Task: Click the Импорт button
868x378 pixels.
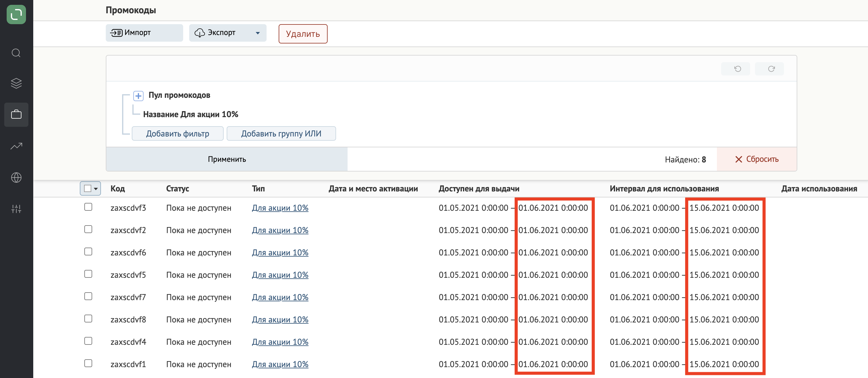Action: click(144, 33)
